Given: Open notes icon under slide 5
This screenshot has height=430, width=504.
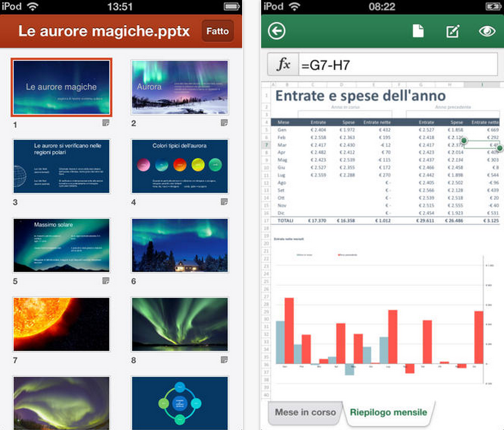Looking at the screenshot, I should (x=106, y=280).
